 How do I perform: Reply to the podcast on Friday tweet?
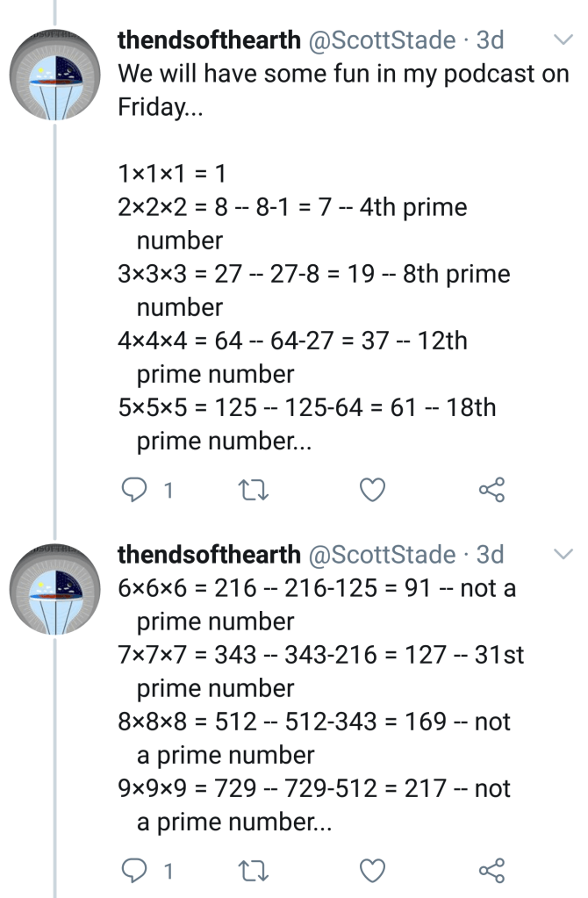pyautogui.click(x=133, y=490)
